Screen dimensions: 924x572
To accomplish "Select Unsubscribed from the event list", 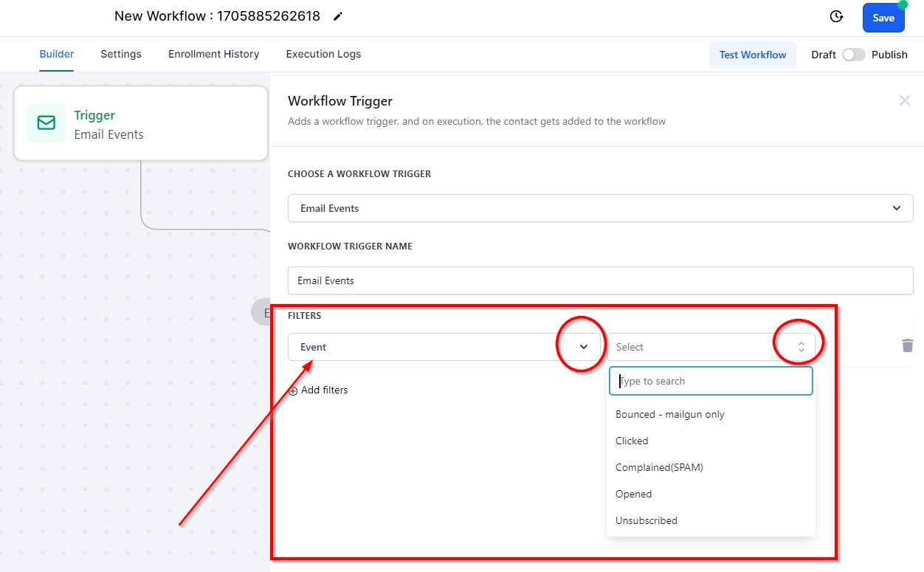I will pos(646,520).
